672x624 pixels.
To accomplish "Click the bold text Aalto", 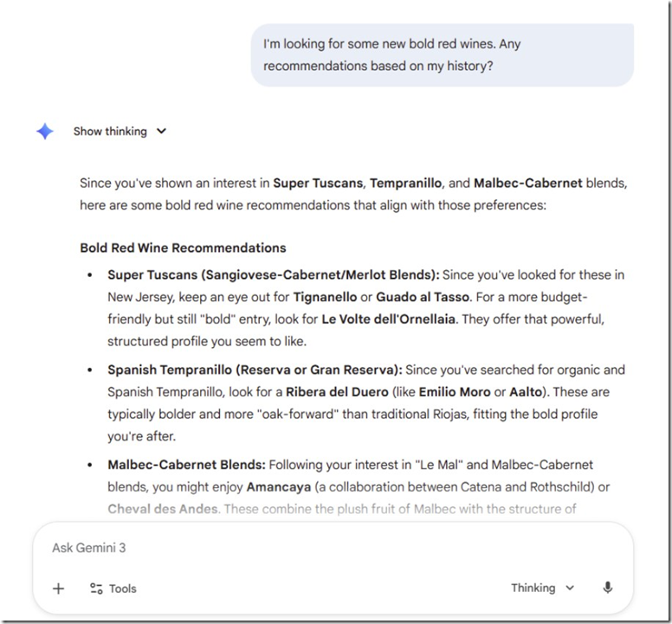I will (526, 392).
